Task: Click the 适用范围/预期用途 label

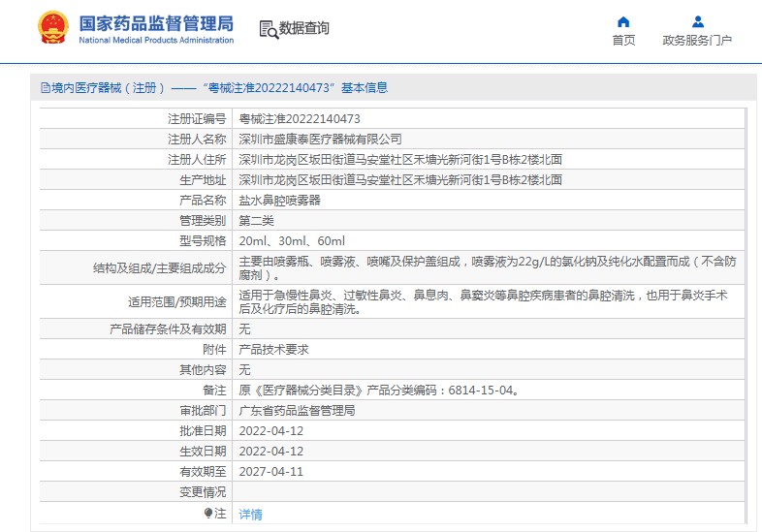Action: point(176,302)
